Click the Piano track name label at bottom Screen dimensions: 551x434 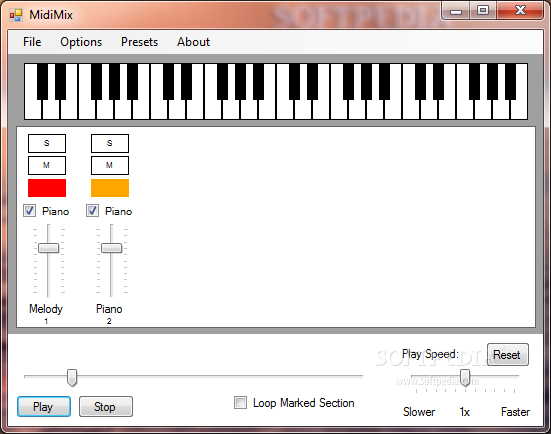tap(109, 309)
